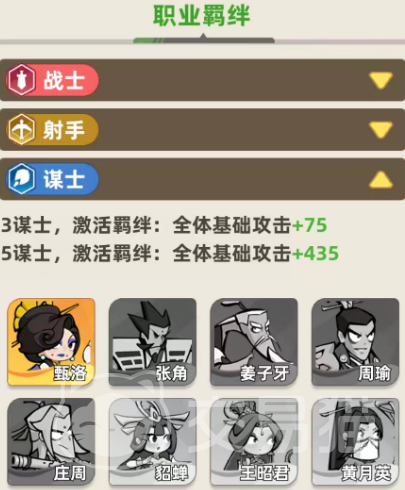
Task: Click the 谋士 class label pill
Action: click(x=53, y=179)
